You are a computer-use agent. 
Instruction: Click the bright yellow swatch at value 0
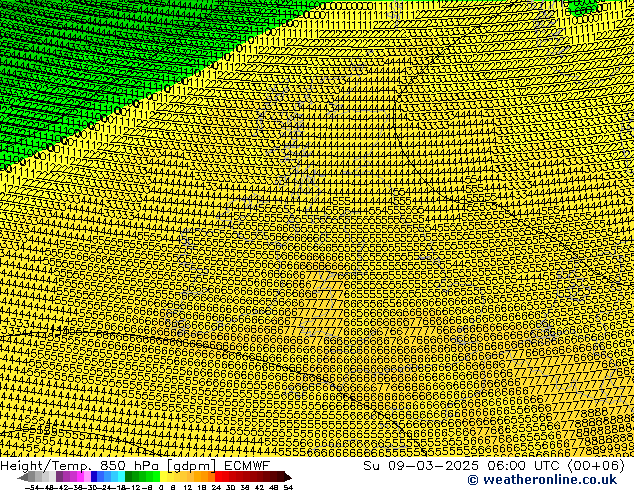[163, 477]
